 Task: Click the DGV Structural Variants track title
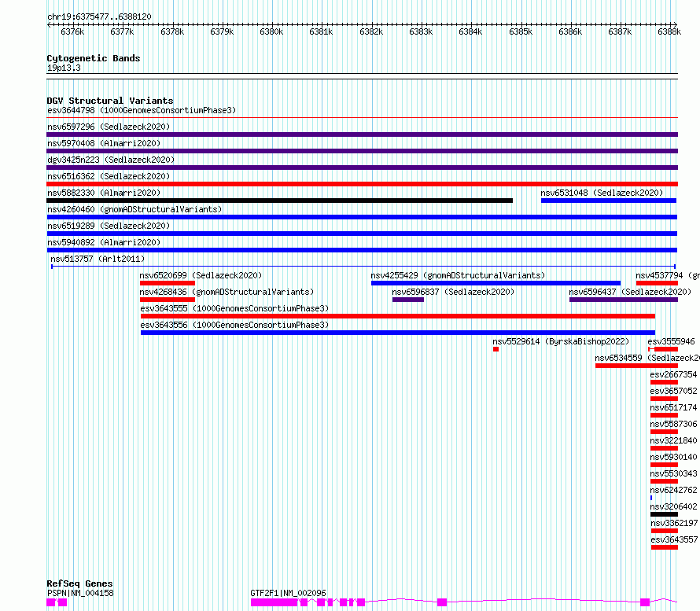click(110, 101)
